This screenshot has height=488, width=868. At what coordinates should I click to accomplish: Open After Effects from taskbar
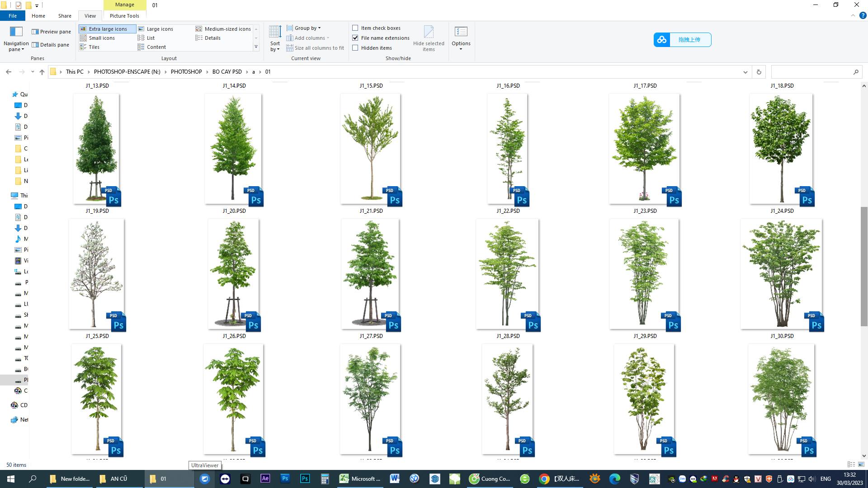(x=265, y=479)
